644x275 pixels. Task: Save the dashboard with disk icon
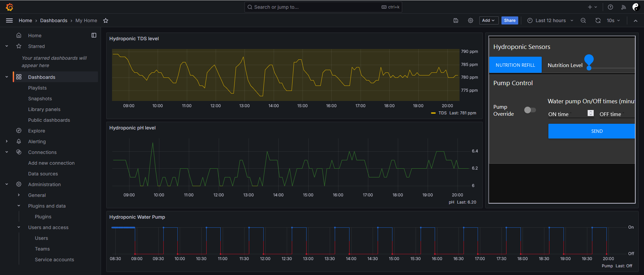456,20
